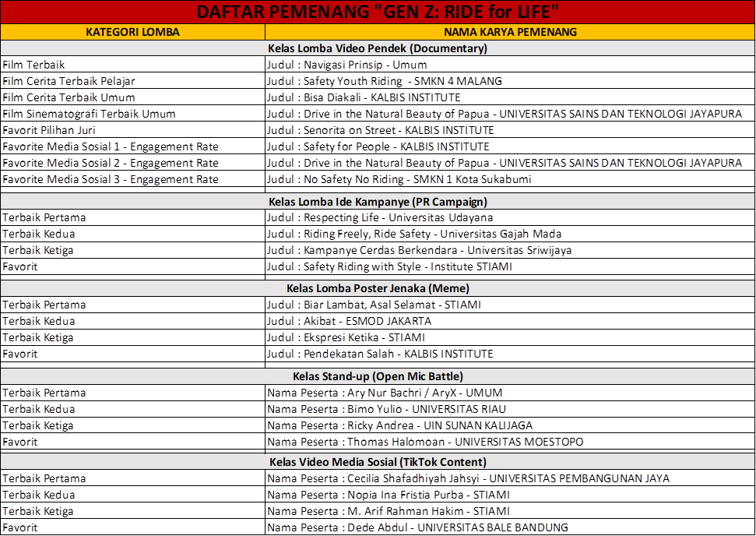
Task: Click Safety Riding with Style - Institute STIAMI
Action: point(510,266)
